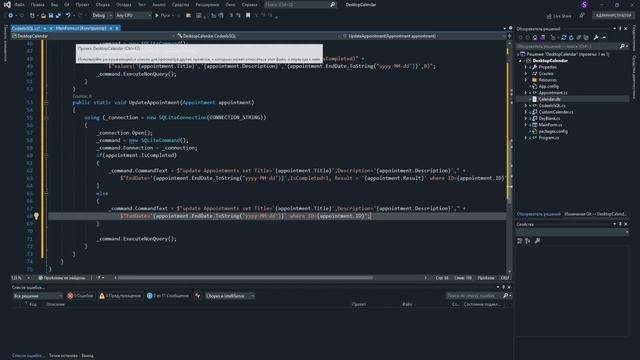Click the wrench Properties icon in Solution Explorer
Screen dimensions: 640x360
click(x=596, y=38)
